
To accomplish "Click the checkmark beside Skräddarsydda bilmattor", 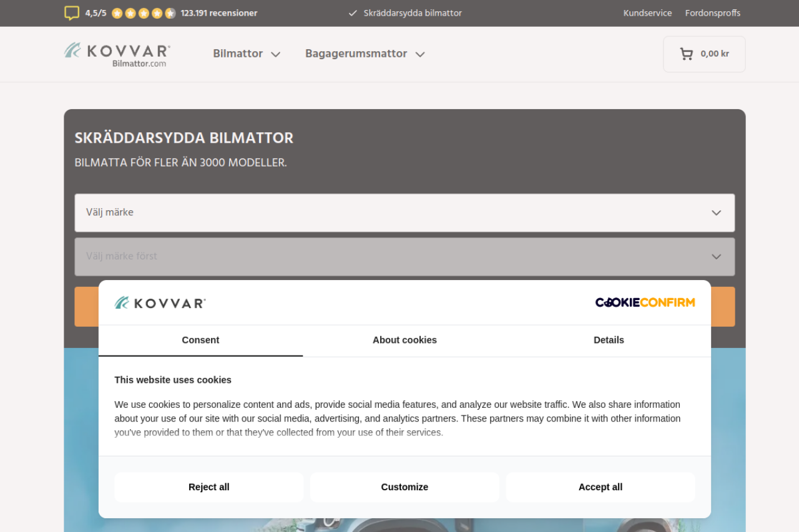I will [x=353, y=13].
